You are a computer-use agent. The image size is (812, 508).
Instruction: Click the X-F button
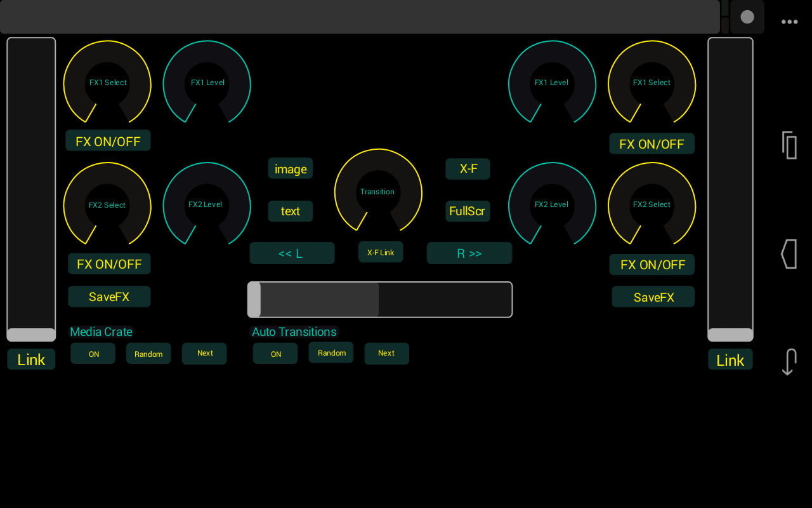468,169
